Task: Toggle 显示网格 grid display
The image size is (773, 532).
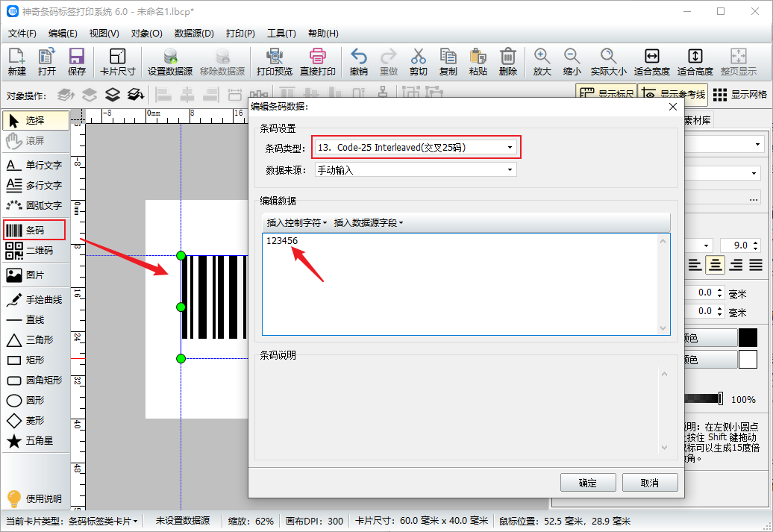Action: 740,94
